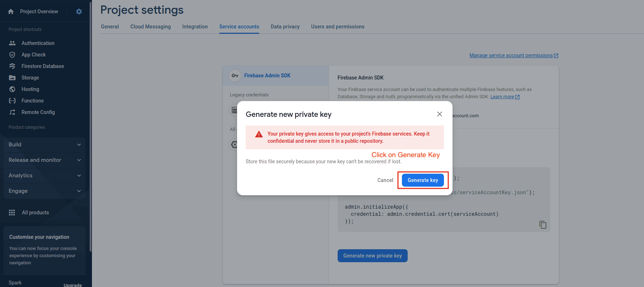Screen dimensions: 644x287
Task: Click the App Check shield icon
Action: point(12,55)
